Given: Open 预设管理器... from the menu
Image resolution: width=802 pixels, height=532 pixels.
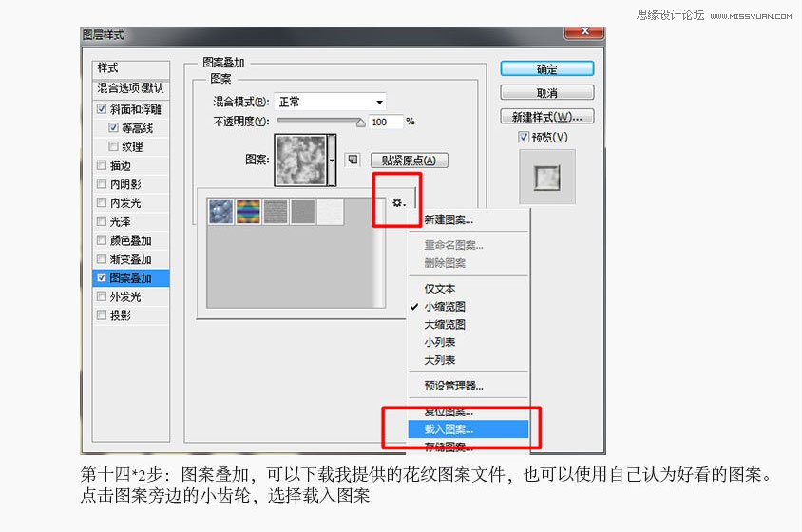Looking at the screenshot, I should click(x=468, y=385).
